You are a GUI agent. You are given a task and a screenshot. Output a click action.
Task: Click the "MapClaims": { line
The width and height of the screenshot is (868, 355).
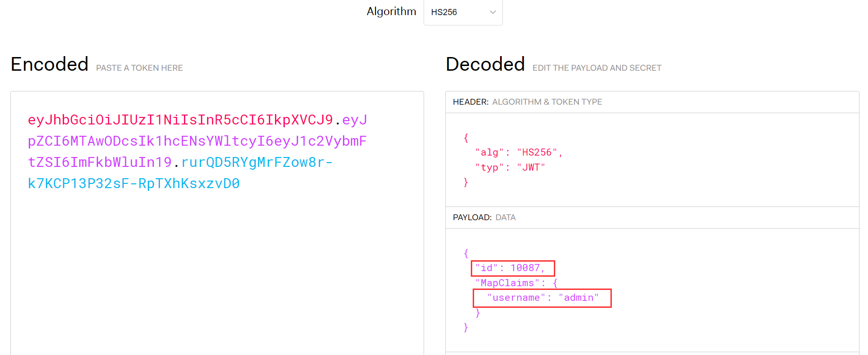516,283
